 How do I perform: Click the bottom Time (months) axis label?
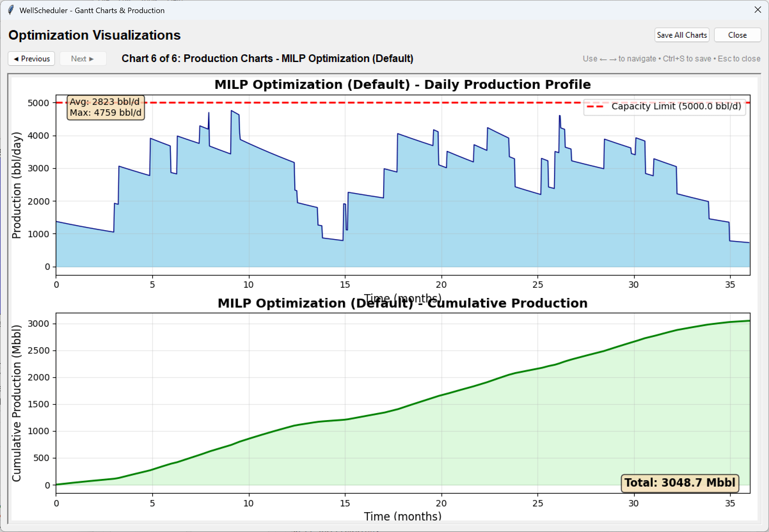click(x=402, y=517)
